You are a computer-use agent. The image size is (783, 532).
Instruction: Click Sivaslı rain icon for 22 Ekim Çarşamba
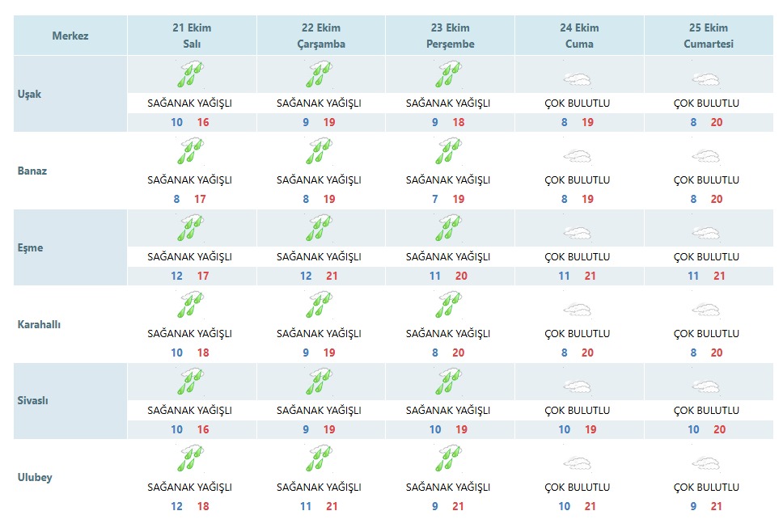(320, 382)
